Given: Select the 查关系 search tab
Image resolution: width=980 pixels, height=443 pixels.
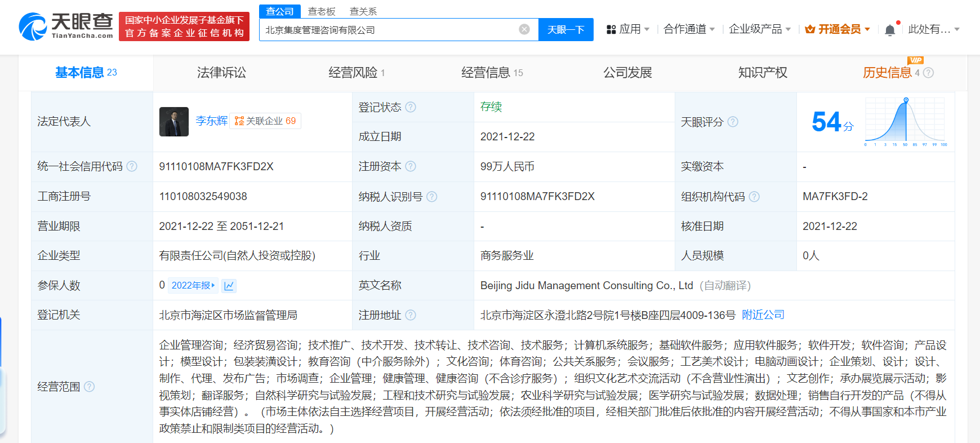Looking at the screenshot, I should (363, 11).
